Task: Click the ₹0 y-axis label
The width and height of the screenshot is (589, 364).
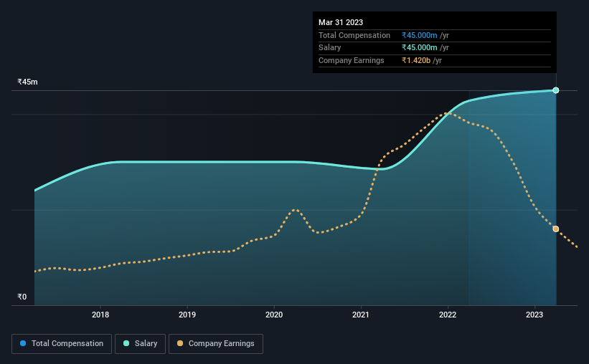Action: [x=22, y=297]
